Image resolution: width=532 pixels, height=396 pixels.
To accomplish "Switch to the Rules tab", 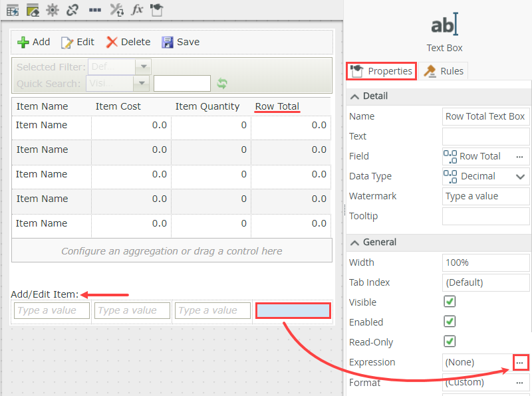I will tap(444, 70).
